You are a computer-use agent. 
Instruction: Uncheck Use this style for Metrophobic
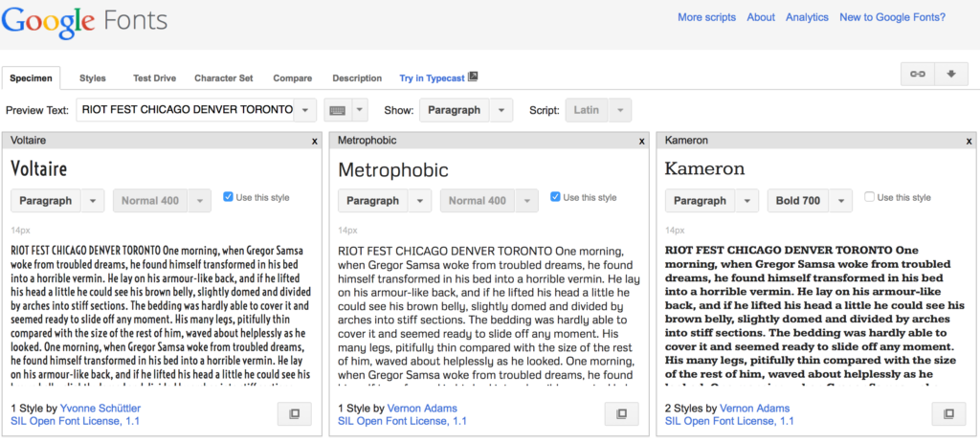click(x=555, y=197)
